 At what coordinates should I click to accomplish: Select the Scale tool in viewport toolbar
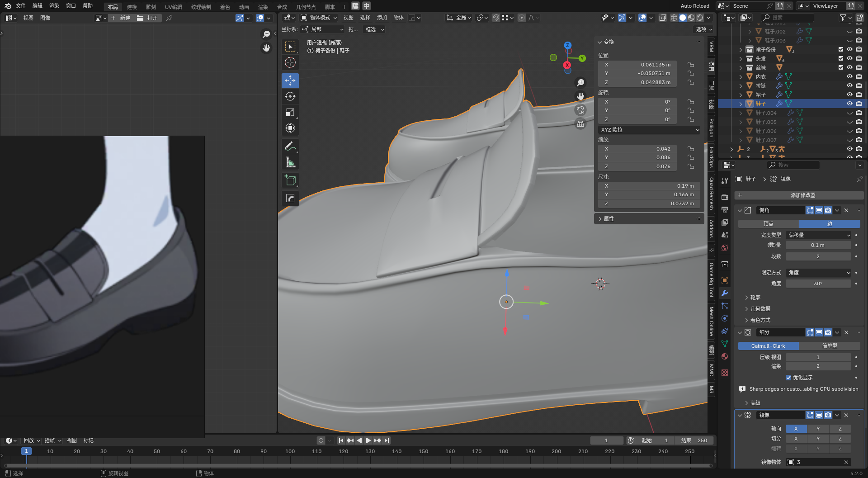coord(290,112)
